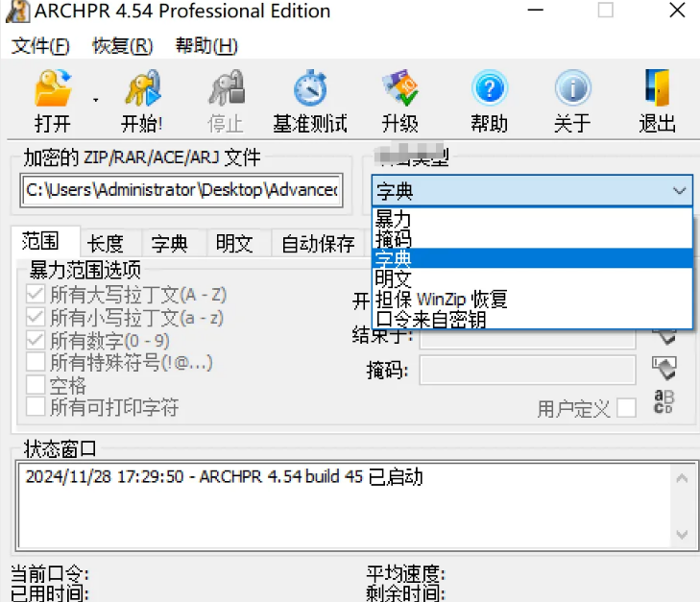The height and width of the screenshot is (602, 700).
Task: Click the log line 'ARCHPR 4.54 build 45 已启动'
Action: (224, 476)
